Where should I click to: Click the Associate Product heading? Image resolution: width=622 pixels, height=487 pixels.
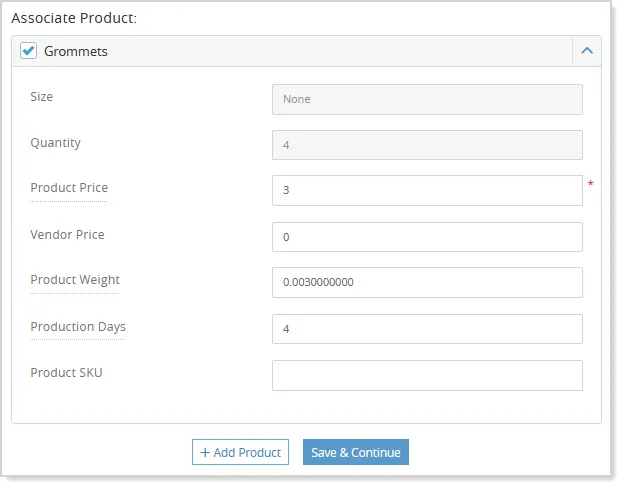tap(74, 18)
